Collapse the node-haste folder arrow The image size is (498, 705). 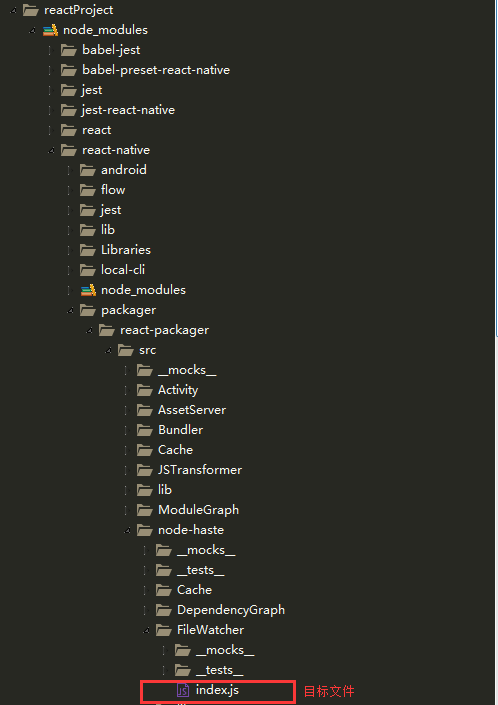point(128,531)
